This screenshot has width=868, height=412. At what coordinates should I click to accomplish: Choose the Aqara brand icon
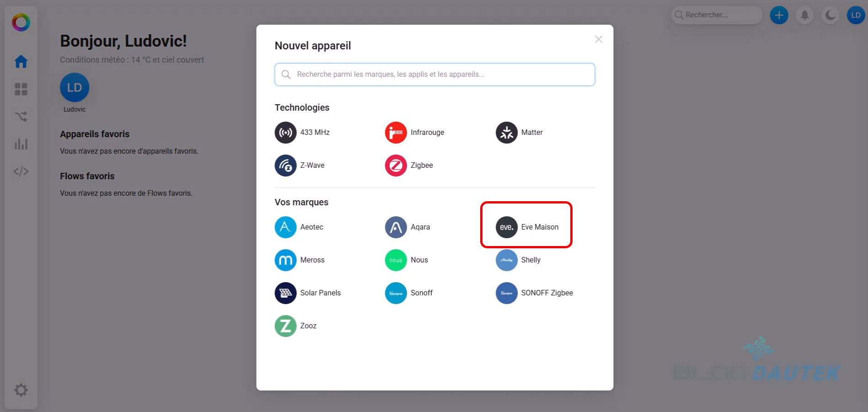coord(396,227)
